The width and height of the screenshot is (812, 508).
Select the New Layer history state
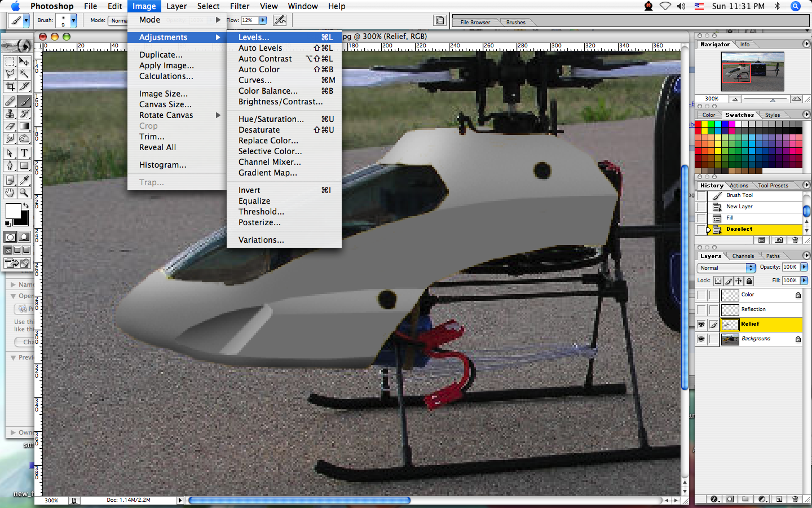(x=756, y=207)
